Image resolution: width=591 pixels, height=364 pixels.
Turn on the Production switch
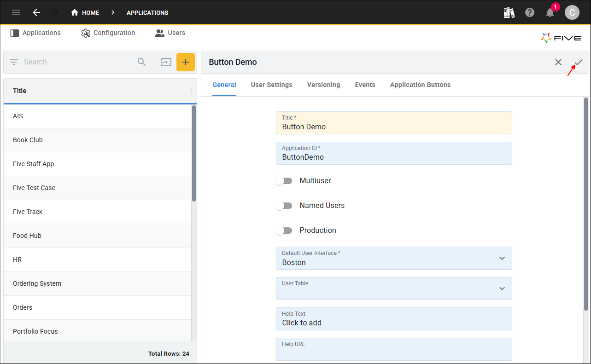click(284, 231)
